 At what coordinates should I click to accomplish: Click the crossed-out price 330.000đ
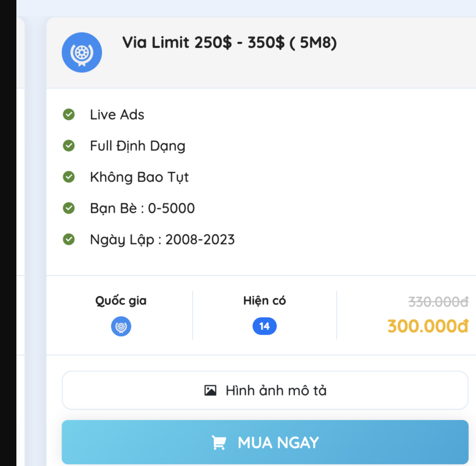pyautogui.click(x=438, y=302)
